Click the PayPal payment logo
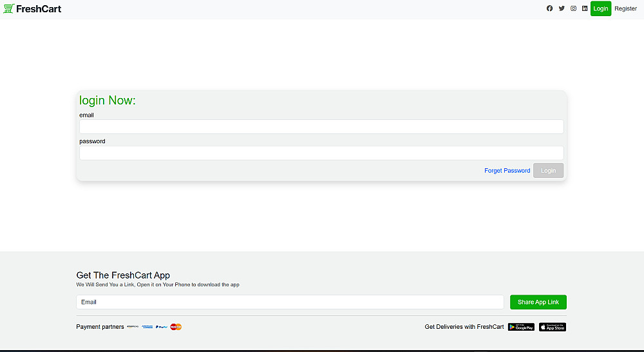 tap(162, 327)
